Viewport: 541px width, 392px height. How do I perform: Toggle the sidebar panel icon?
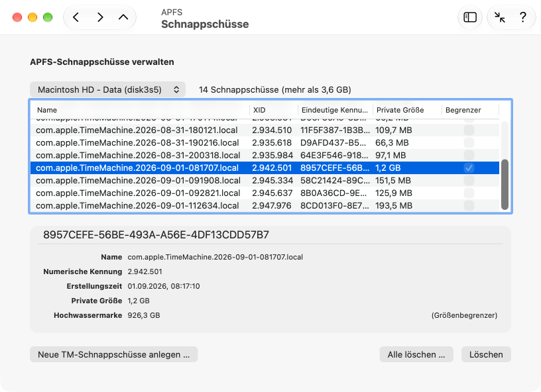470,17
